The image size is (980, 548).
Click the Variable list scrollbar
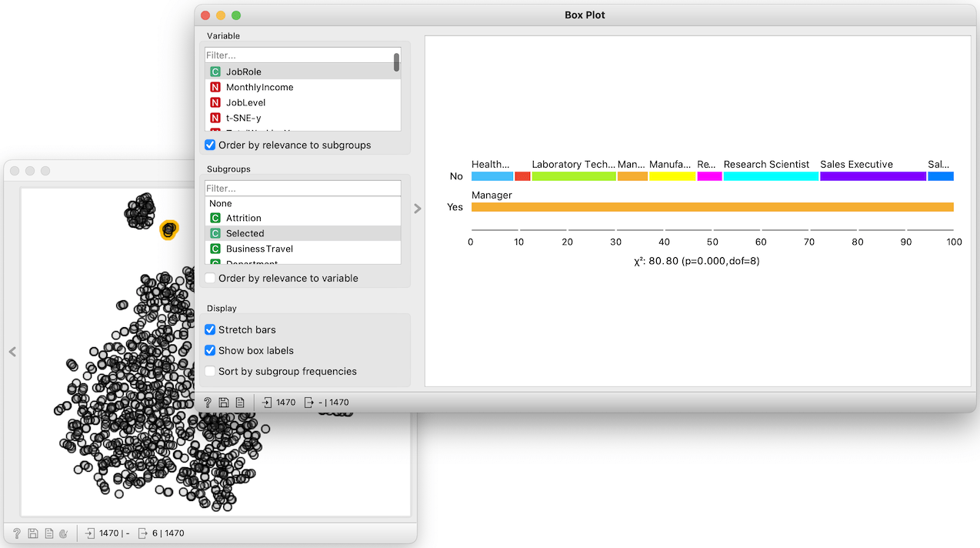coord(397,62)
